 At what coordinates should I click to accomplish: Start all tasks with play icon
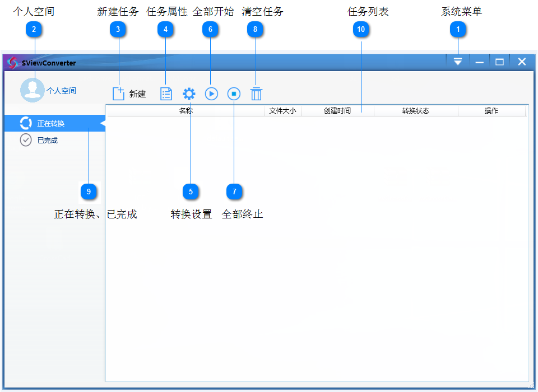[211, 94]
